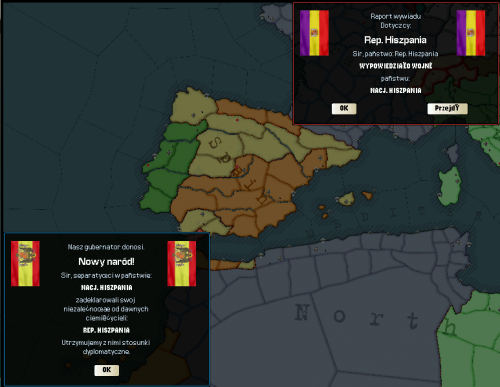Confirm the Nowy naród popup with OK

[x=107, y=370]
